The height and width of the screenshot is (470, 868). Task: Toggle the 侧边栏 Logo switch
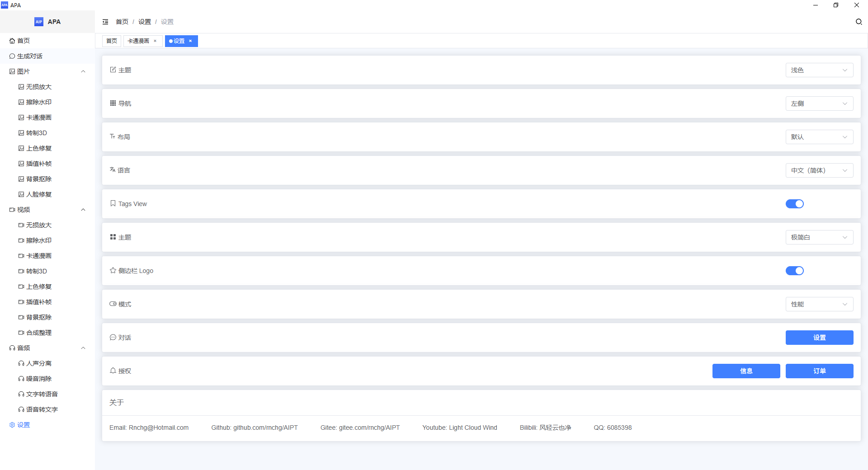click(795, 271)
